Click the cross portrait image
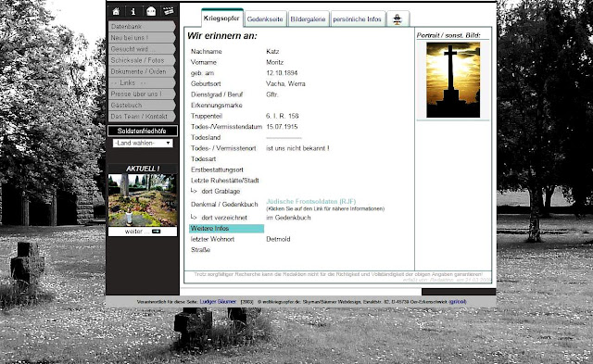 (x=453, y=80)
